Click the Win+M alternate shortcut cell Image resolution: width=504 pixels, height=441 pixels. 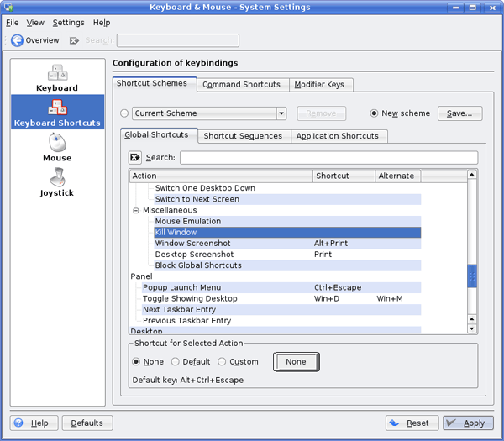click(x=390, y=298)
